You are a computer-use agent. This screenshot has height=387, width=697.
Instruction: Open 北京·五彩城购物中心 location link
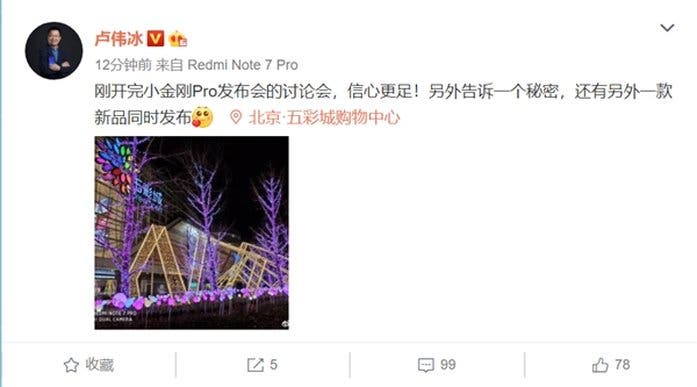pos(324,117)
